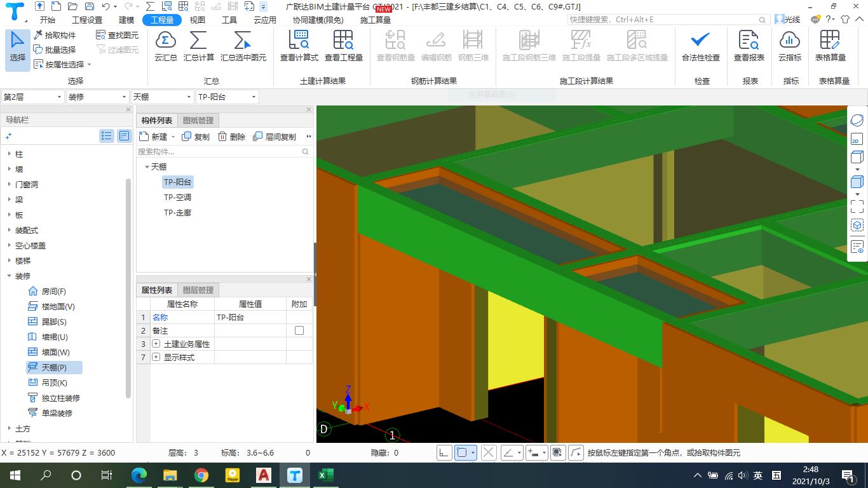The image size is (868, 488).
Task: Click in the 搜索构件 search field
Action: tap(224, 152)
